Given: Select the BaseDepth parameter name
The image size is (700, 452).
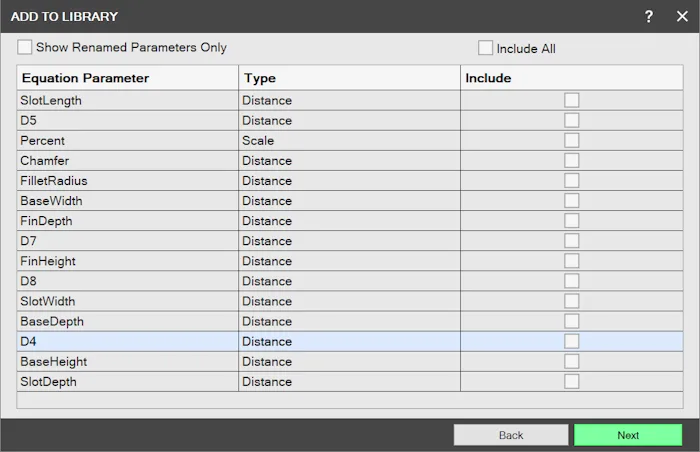Looking at the screenshot, I should tap(52, 322).
